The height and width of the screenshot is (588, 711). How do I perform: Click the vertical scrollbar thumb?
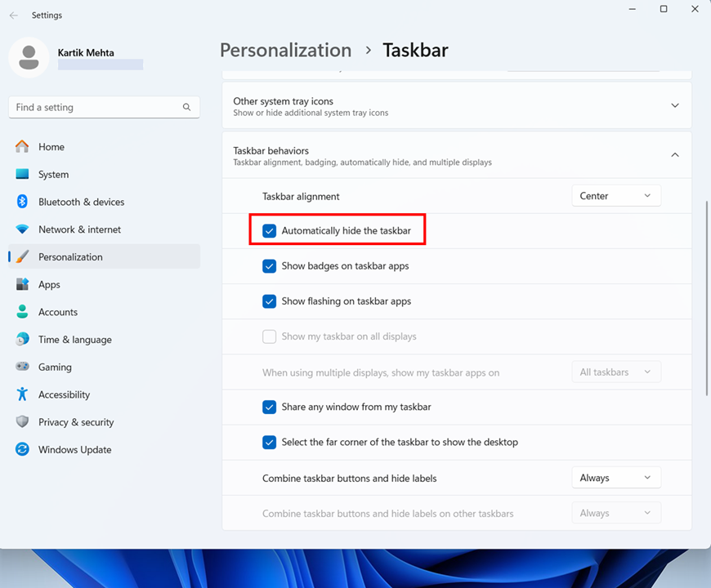(x=708, y=299)
